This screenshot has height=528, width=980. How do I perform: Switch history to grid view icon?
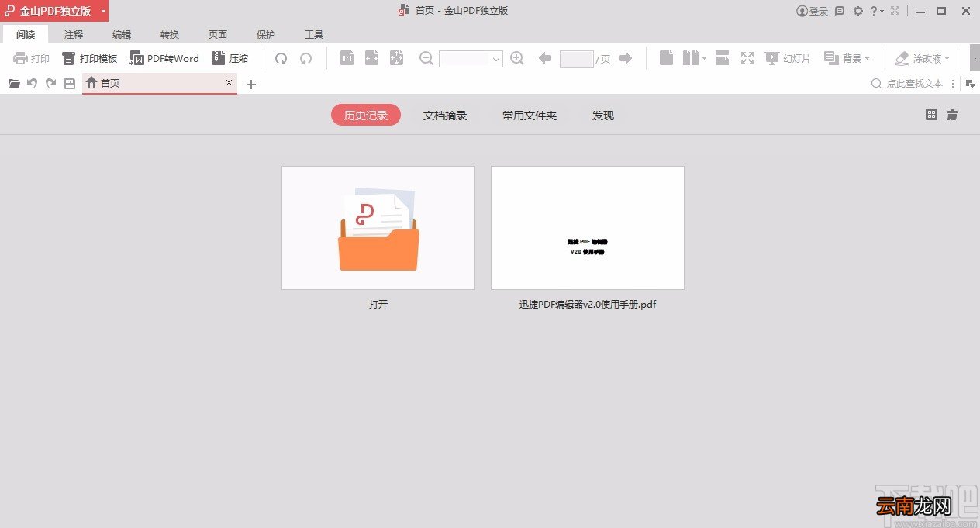click(x=932, y=115)
